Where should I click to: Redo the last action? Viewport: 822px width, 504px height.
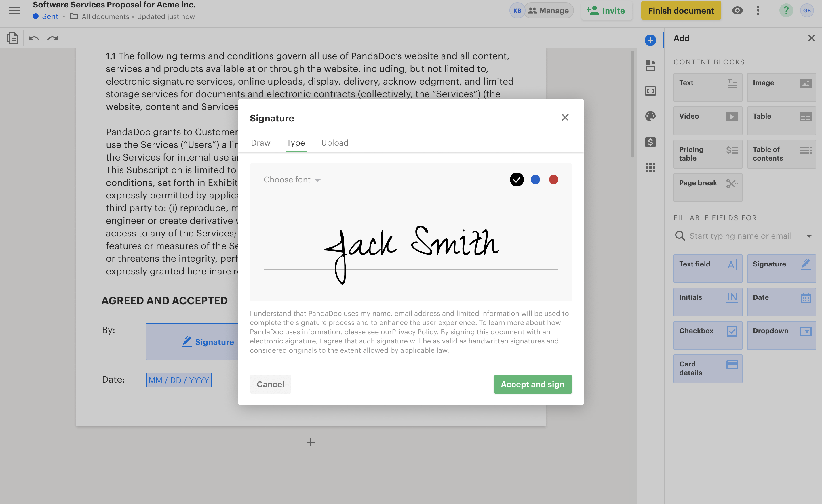pyautogui.click(x=52, y=38)
